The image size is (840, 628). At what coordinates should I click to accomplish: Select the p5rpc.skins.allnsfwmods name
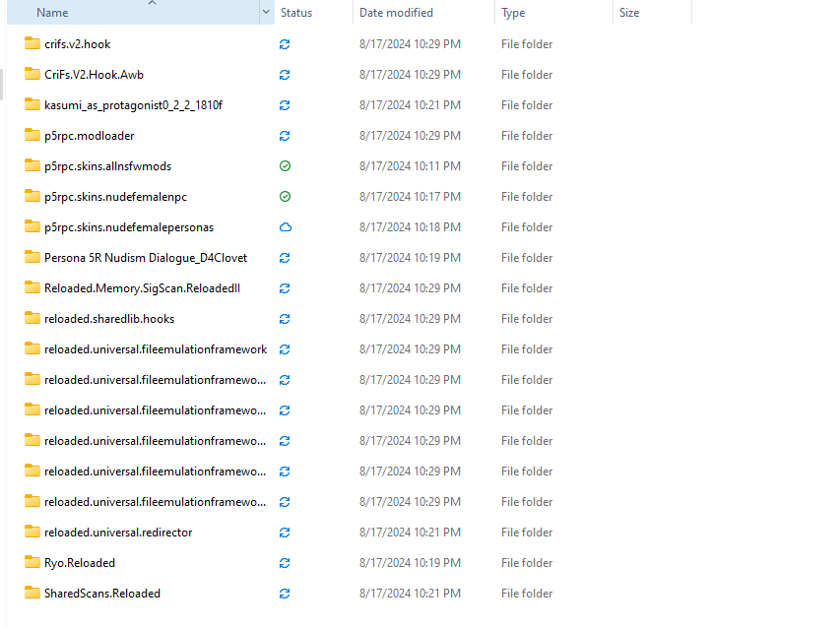107,166
